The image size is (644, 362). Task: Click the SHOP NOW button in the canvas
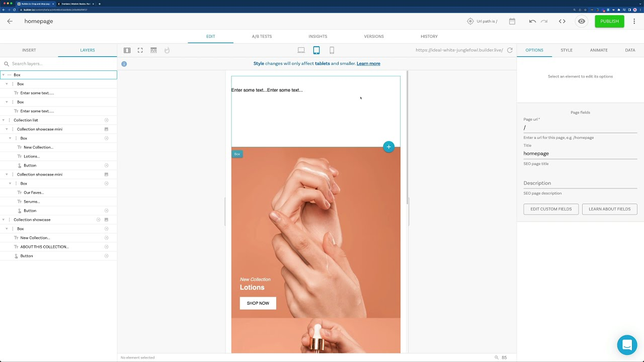(x=258, y=303)
